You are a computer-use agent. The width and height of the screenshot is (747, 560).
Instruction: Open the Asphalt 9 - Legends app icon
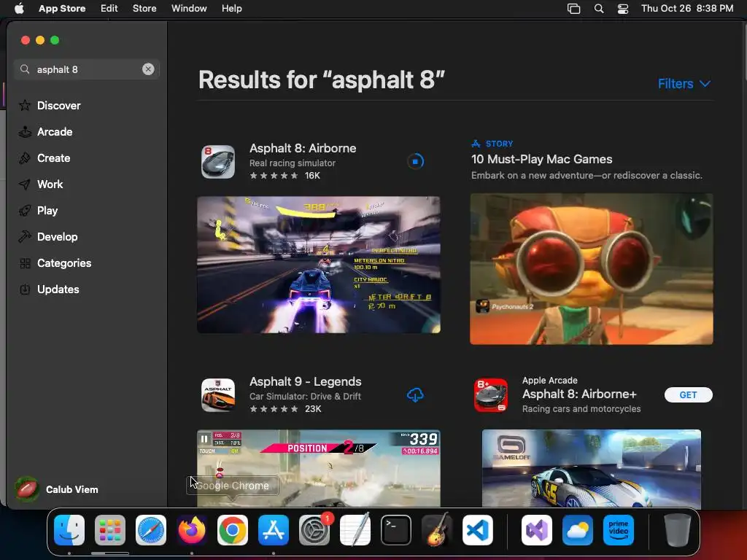point(217,394)
